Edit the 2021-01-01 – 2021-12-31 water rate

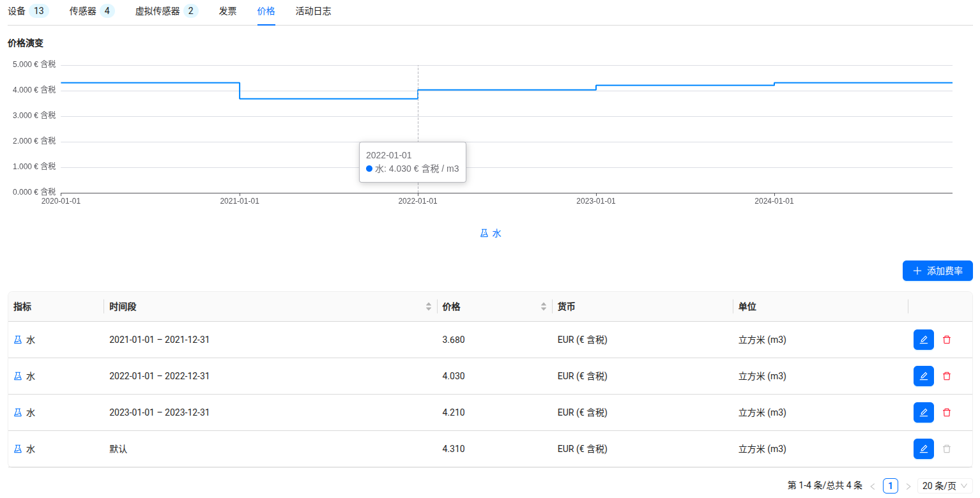click(923, 340)
